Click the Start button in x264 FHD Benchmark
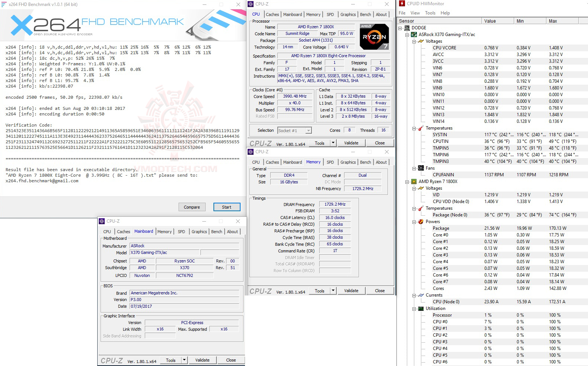Viewport: 588px width, 366px height. tap(227, 207)
